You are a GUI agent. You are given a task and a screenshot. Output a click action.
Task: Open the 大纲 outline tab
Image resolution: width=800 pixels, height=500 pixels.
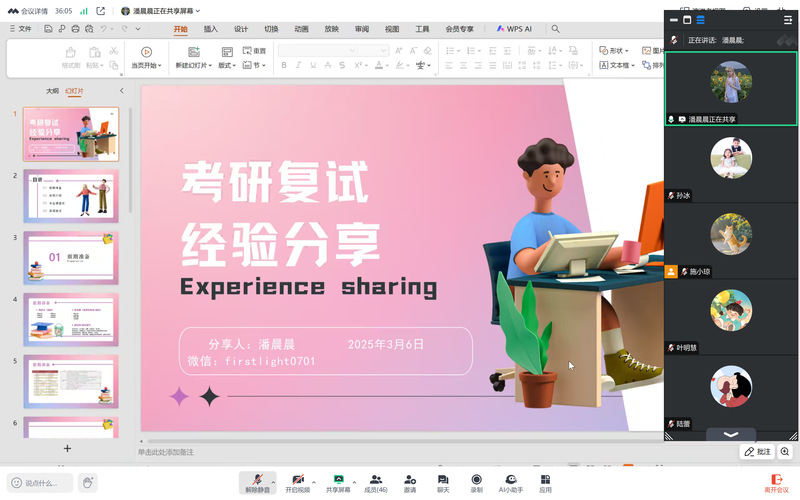click(52, 91)
